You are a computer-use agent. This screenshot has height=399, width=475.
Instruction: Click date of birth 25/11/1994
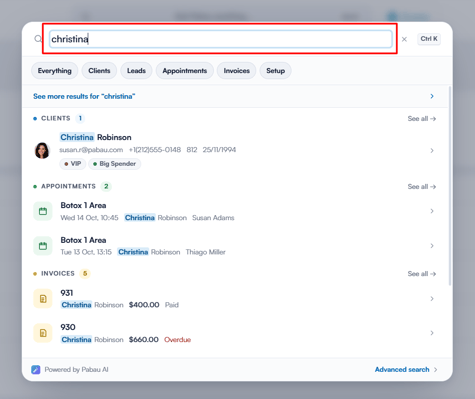click(x=219, y=150)
